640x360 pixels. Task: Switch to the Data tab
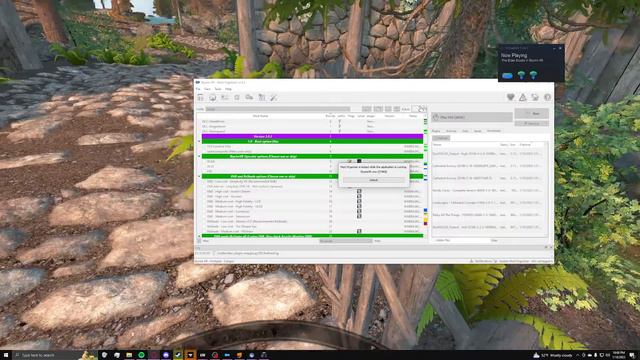pos(465,131)
